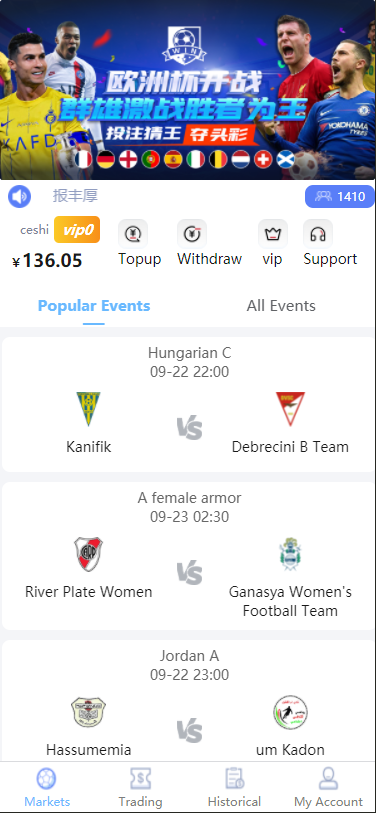Open Support headset icon
Viewport: 376px width, 813px height.
[x=318, y=234]
